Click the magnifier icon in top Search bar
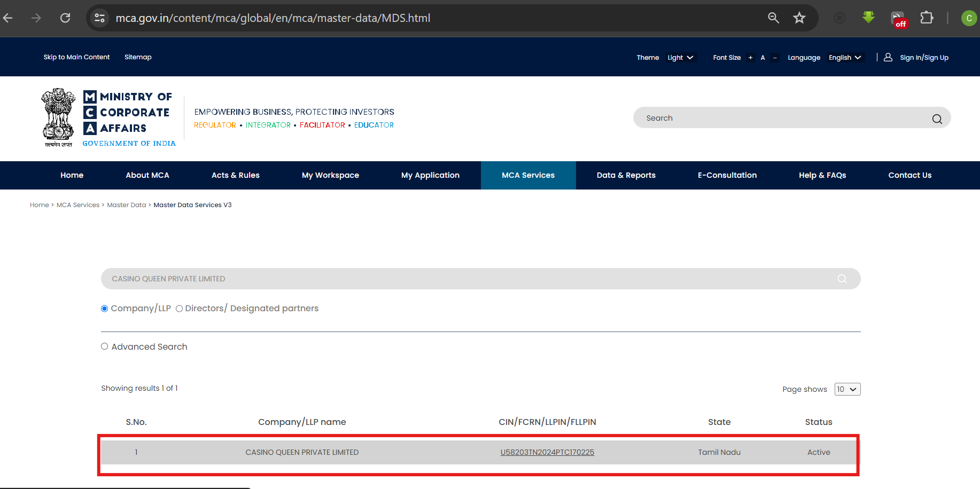This screenshot has width=980, height=489. point(937,119)
